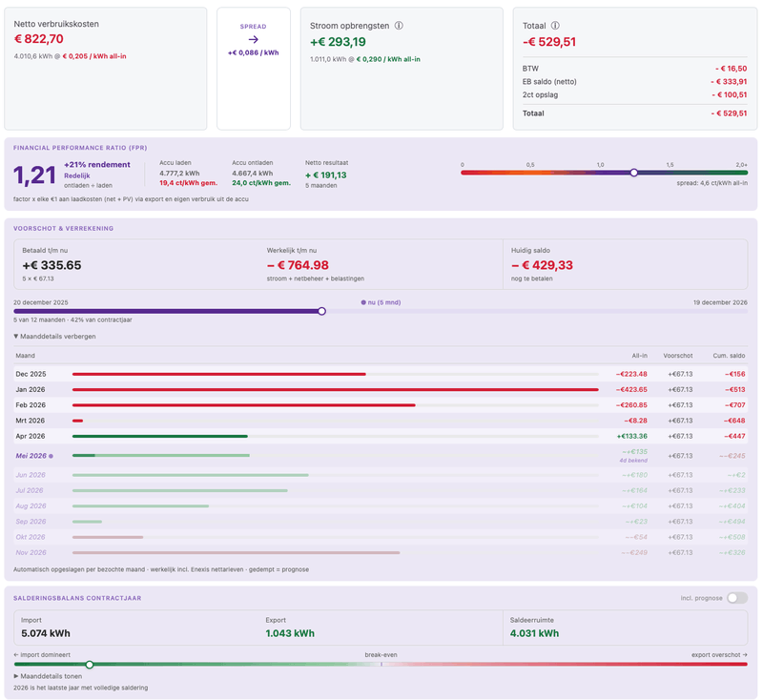
Task: Click Werkelijk t/m nu – € 764.98
Action: click(298, 265)
